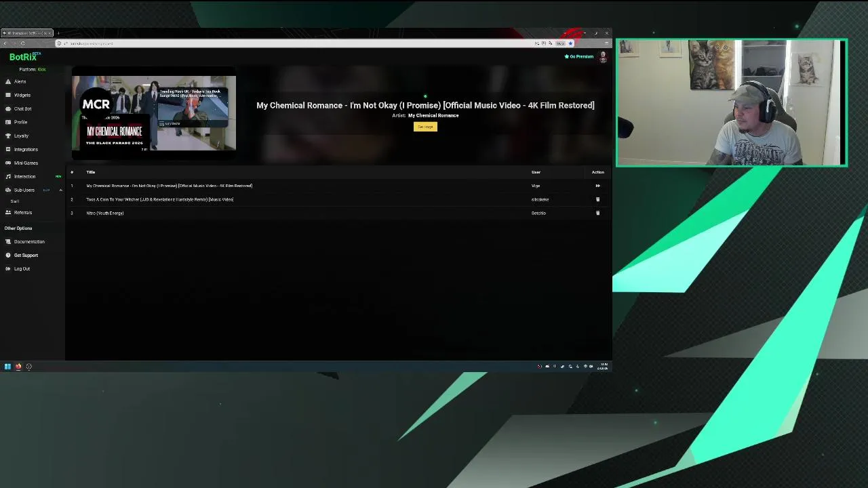Open the taskbar clock
The width and height of the screenshot is (868, 488).
pyautogui.click(x=602, y=367)
